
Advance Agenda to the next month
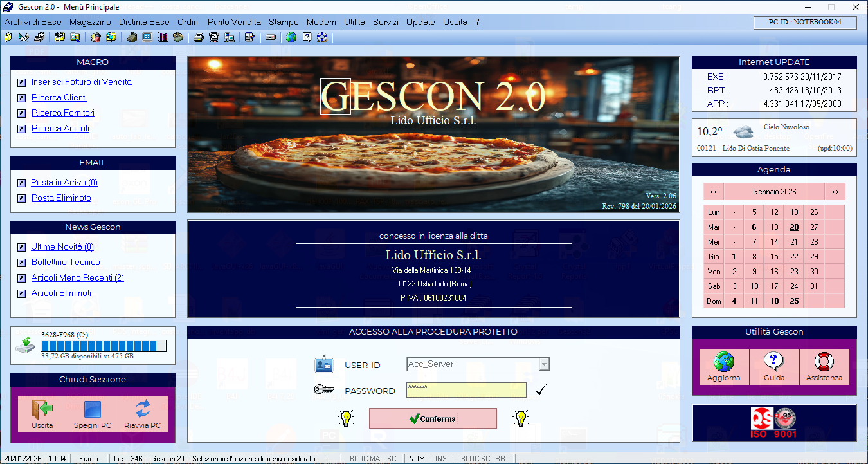click(835, 192)
